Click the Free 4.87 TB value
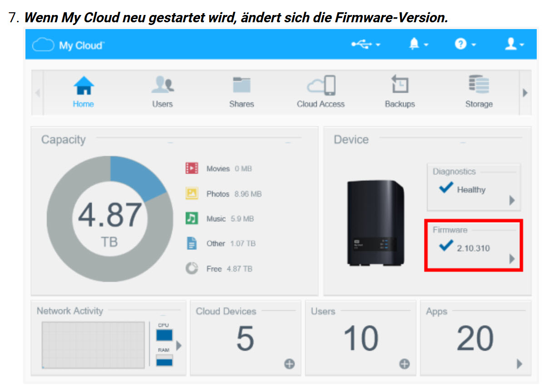The height and width of the screenshot is (392, 554). coord(240,269)
